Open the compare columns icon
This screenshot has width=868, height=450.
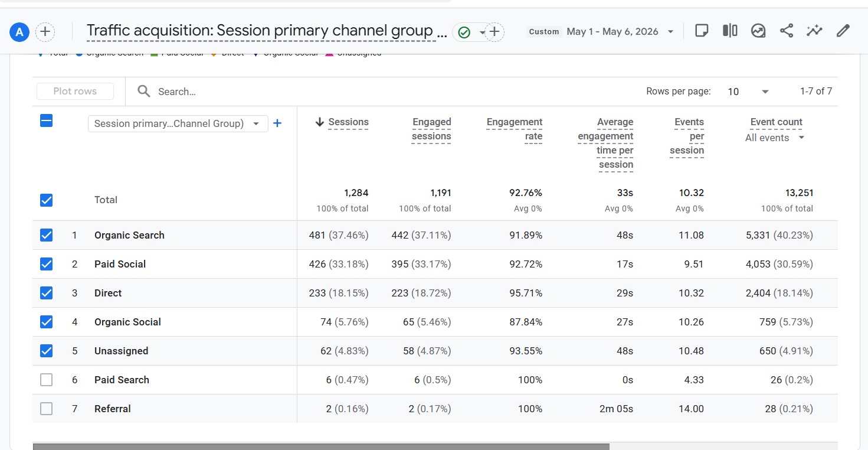pos(730,31)
